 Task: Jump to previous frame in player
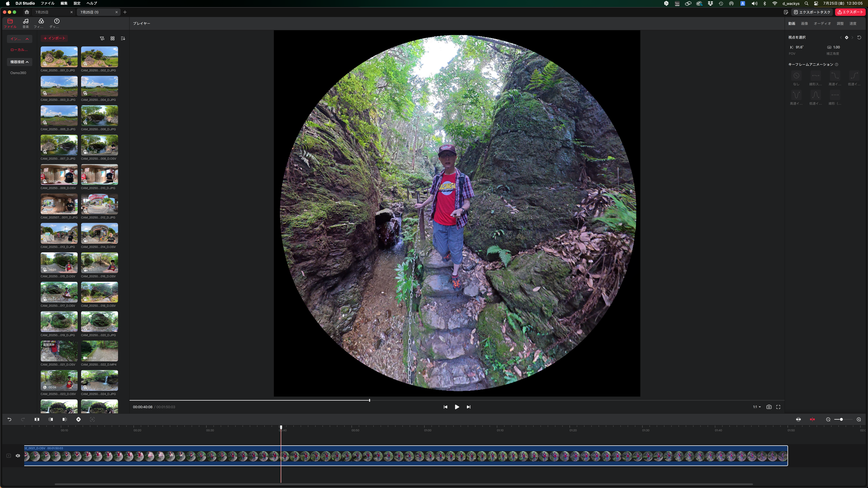pyautogui.click(x=445, y=407)
